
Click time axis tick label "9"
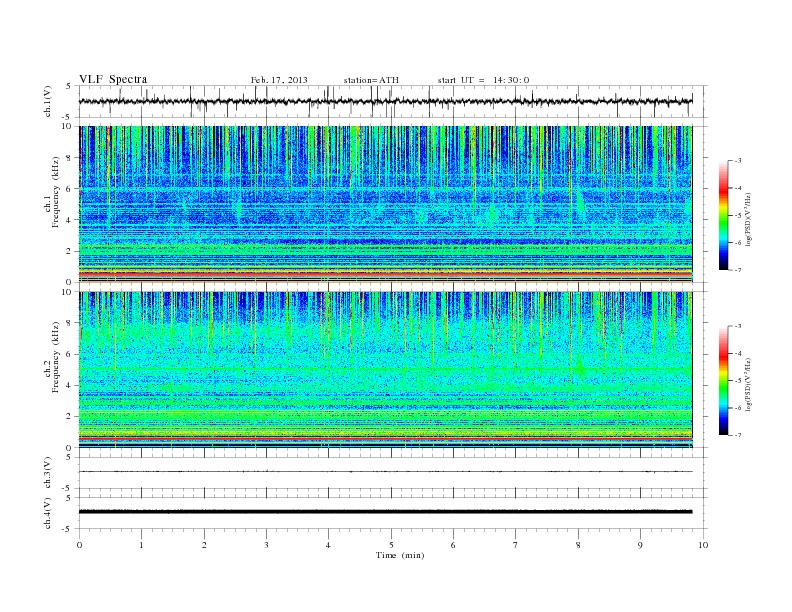(x=640, y=545)
